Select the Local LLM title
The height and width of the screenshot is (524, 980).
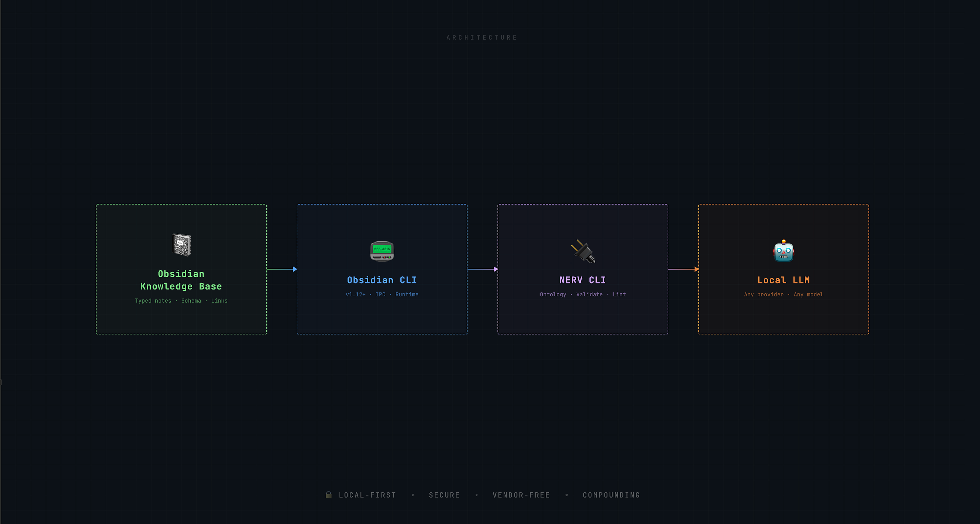coord(784,280)
